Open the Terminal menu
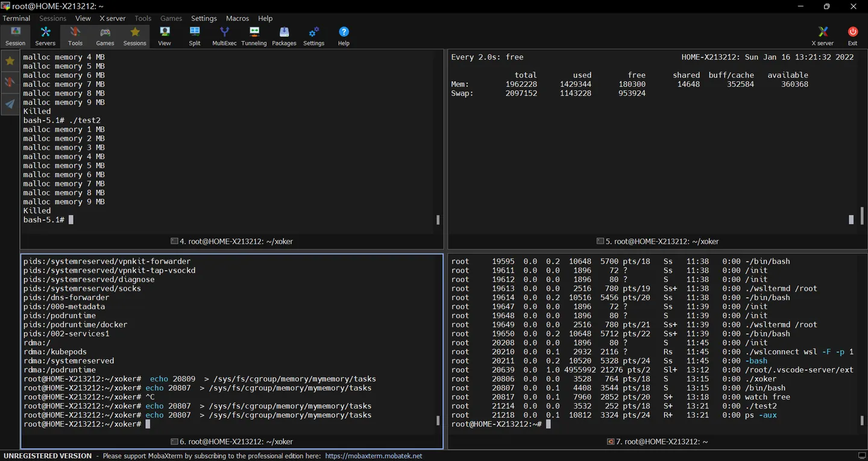This screenshot has height=461, width=868. 17,18
